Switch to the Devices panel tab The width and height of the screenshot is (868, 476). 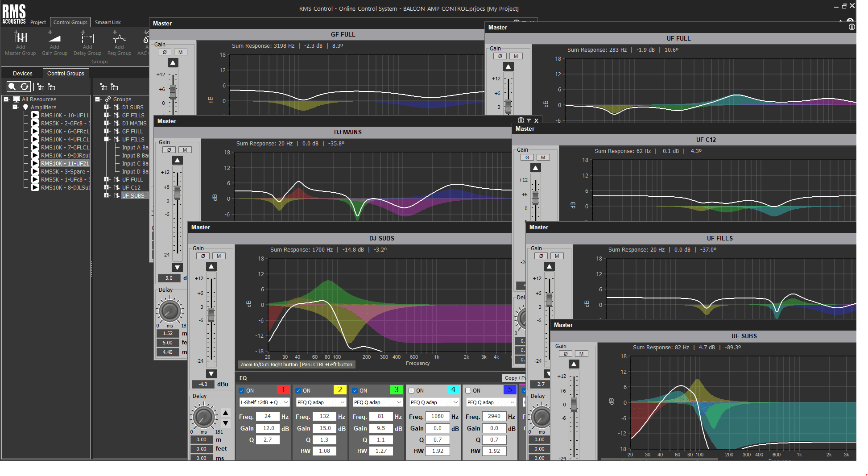(x=23, y=74)
